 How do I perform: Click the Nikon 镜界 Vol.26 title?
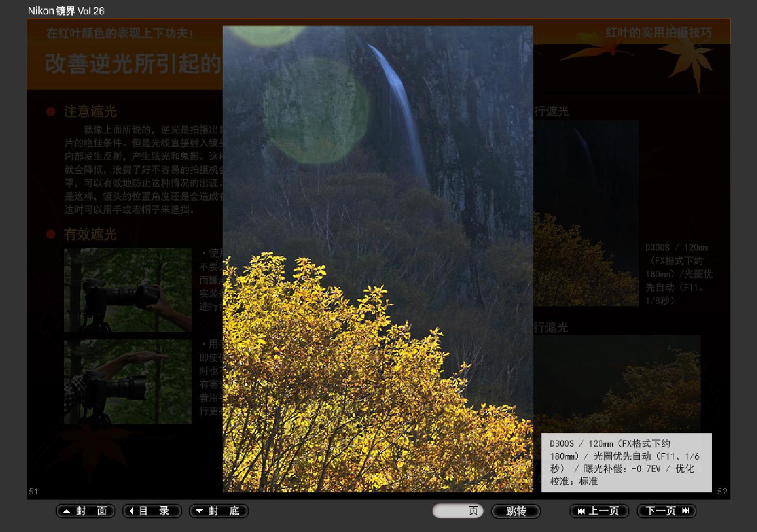point(66,11)
